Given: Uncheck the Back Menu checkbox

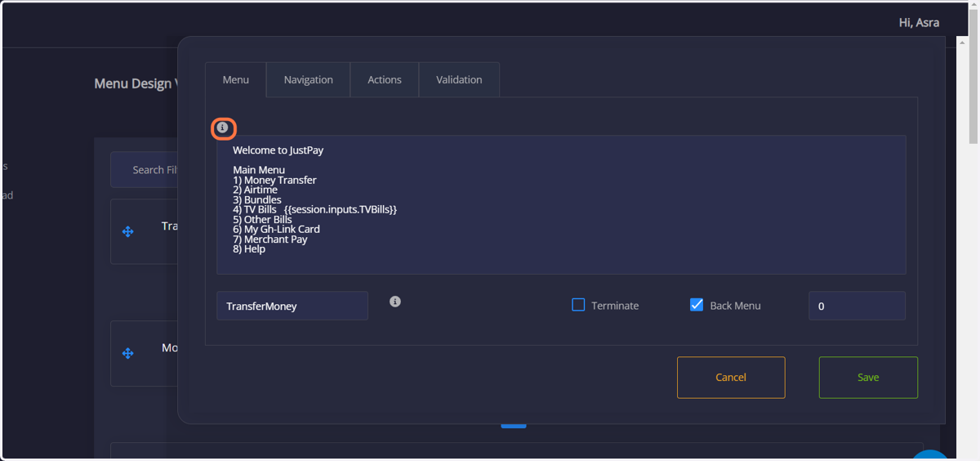Looking at the screenshot, I should [x=697, y=305].
